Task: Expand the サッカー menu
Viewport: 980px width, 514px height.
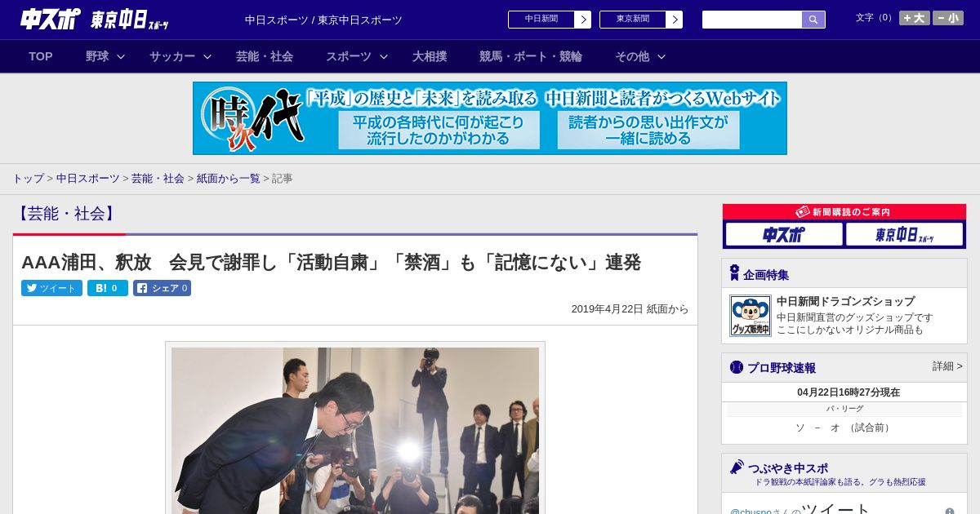Action: (180, 56)
